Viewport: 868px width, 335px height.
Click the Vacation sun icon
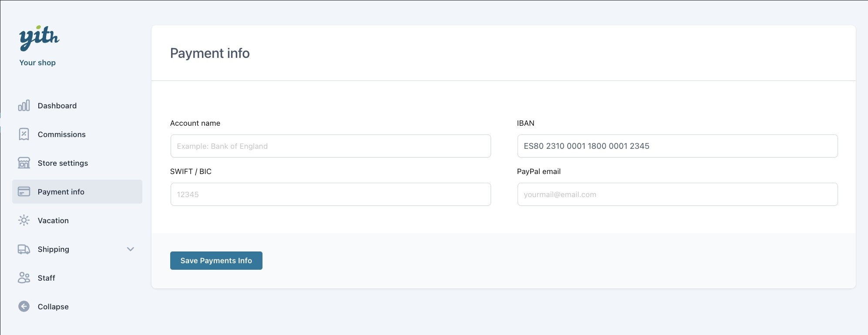(x=24, y=221)
